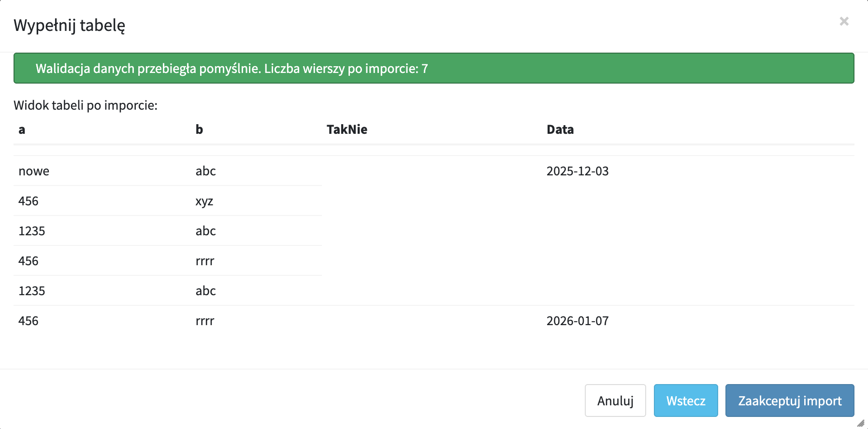Select the "nowe" table cell
Screen dimensions: 868x429
click(34, 171)
